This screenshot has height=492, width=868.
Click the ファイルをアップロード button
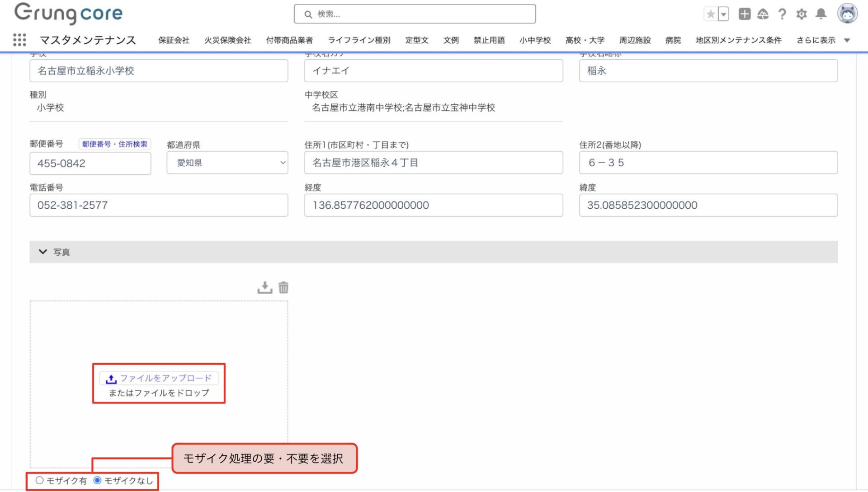(159, 378)
